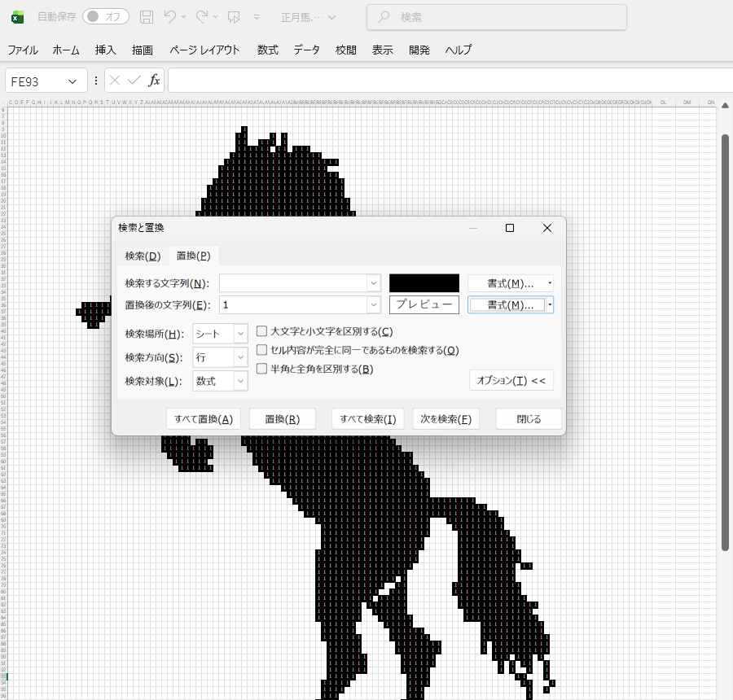
Task: Switch to the 検索(D) tab
Action: click(143, 256)
